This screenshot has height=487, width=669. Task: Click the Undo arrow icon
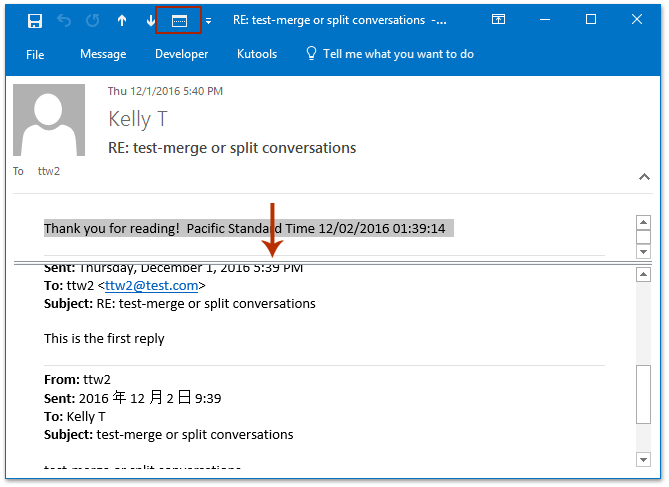click(65, 20)
